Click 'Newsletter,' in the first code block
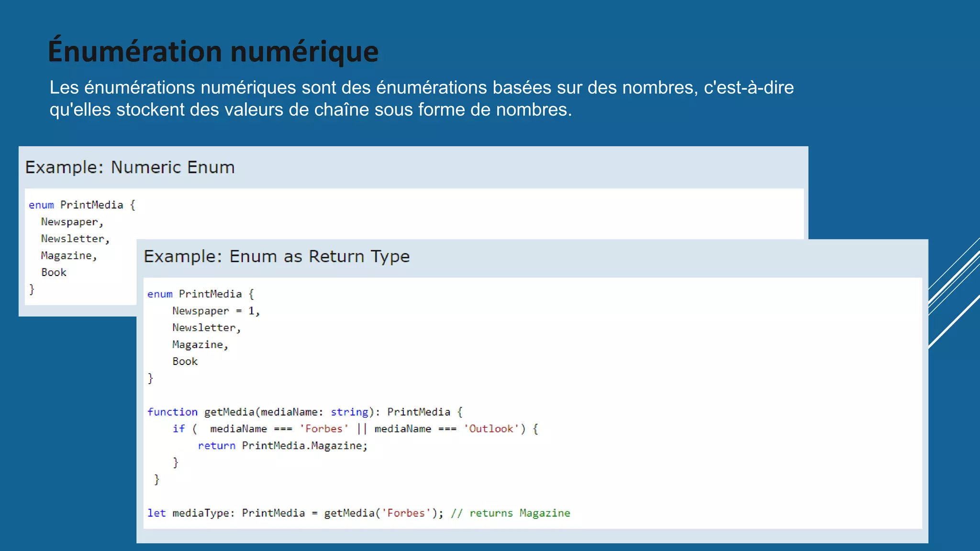The image size is (980, 551). click(75, 239)
